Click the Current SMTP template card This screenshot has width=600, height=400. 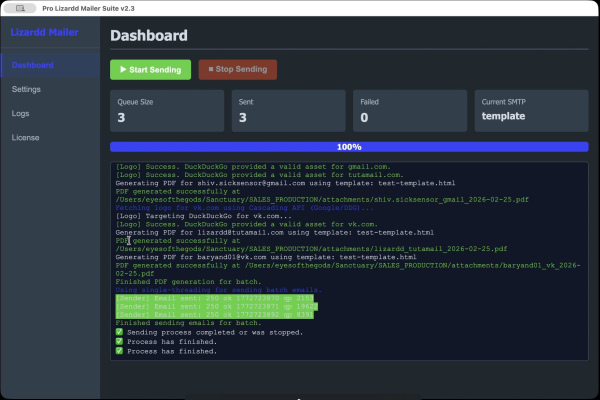tap(530, 110)
